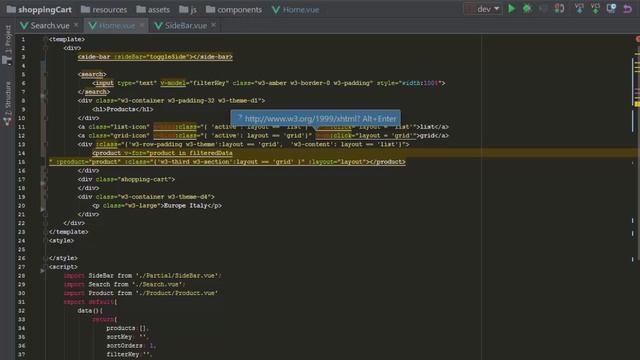Click './Partial/SideBar.vue' import path
The width and height of the screenshot is (640, 360).
click(x=177, y=276)
